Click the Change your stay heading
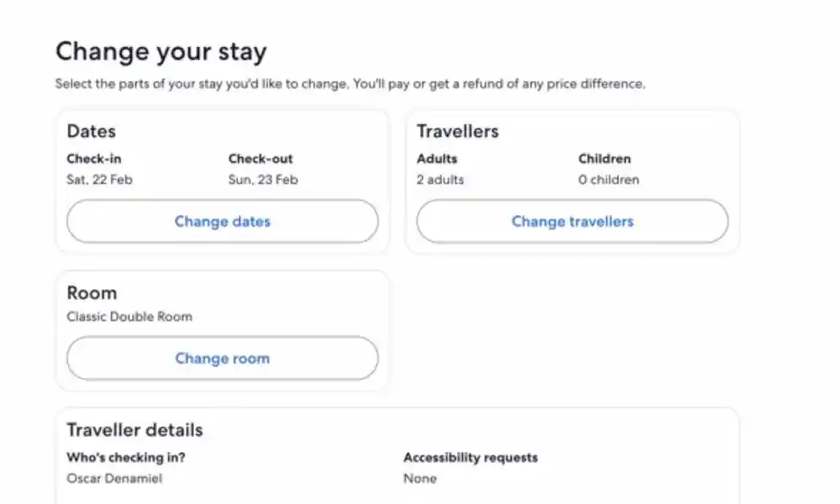840x504 pixels. click(160, 52)
